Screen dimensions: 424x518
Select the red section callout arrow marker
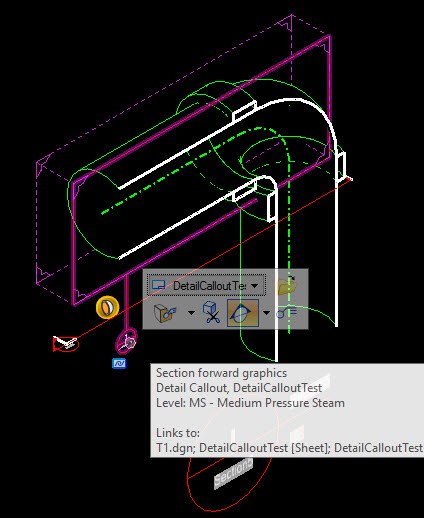[x=66, y=343]
